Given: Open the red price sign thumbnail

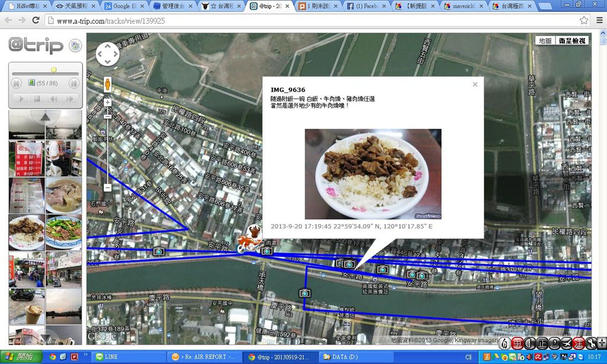Looking at the screenshot, I should pyautogui.click(x=27, y=159).
